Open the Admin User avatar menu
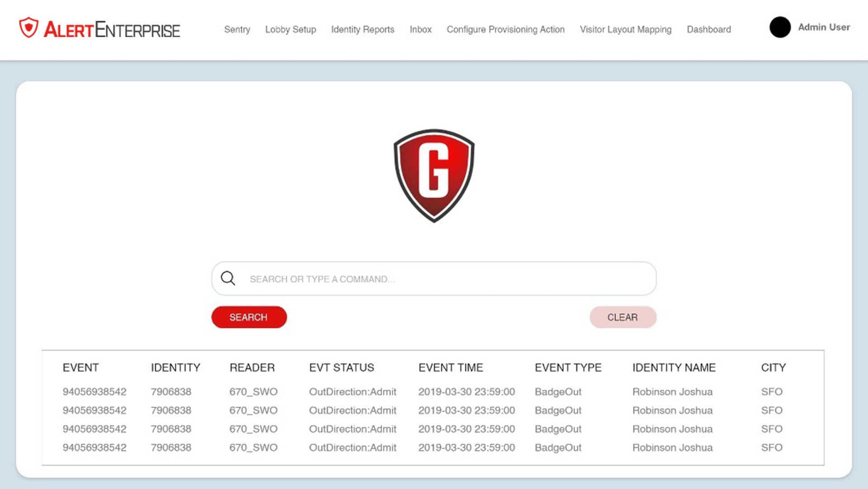The height and width of the screenshot is (489, 868). 779,28
